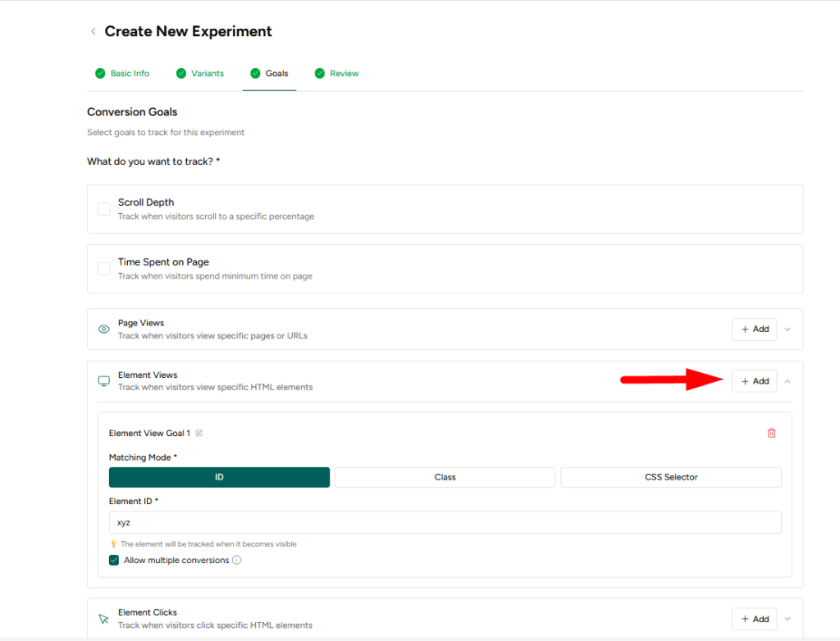This screenshot has height=641, width=840.
Task: Uncheck Allow multiple conversions
Action: tap(114, 561)
